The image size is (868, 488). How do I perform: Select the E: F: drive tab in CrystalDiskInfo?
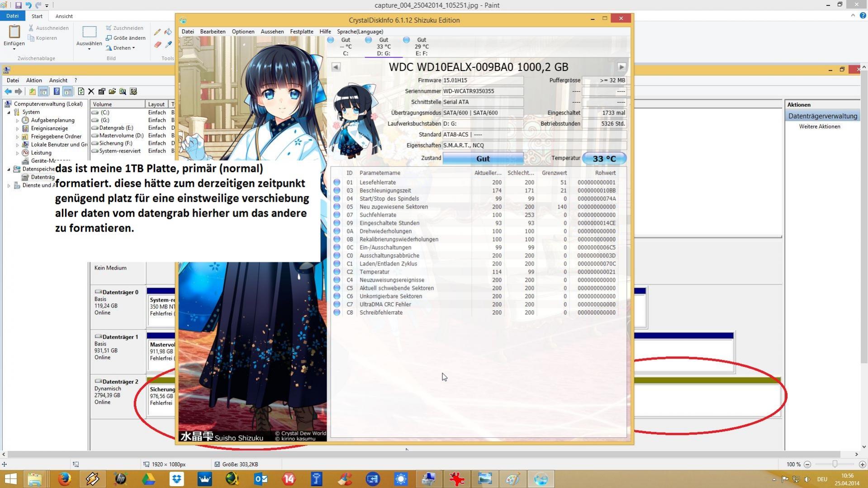coord(421,47)
